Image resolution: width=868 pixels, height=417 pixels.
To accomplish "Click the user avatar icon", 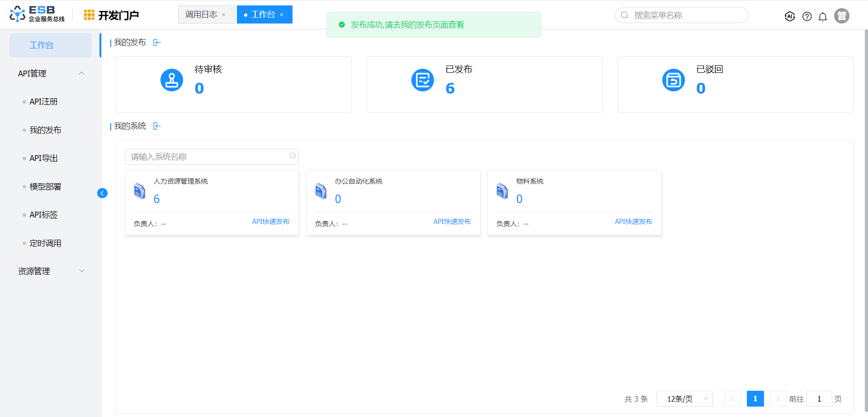I will click(x=841, y=16).
